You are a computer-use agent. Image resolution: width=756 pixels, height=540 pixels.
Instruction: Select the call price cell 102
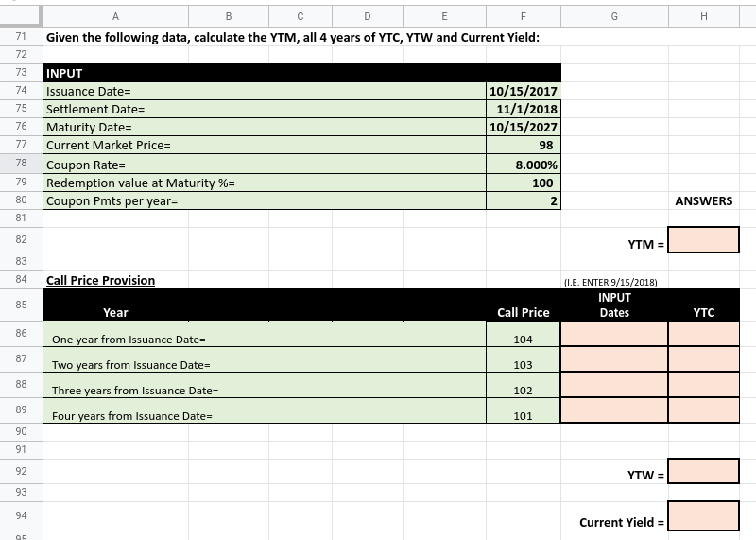pos(524,385)
